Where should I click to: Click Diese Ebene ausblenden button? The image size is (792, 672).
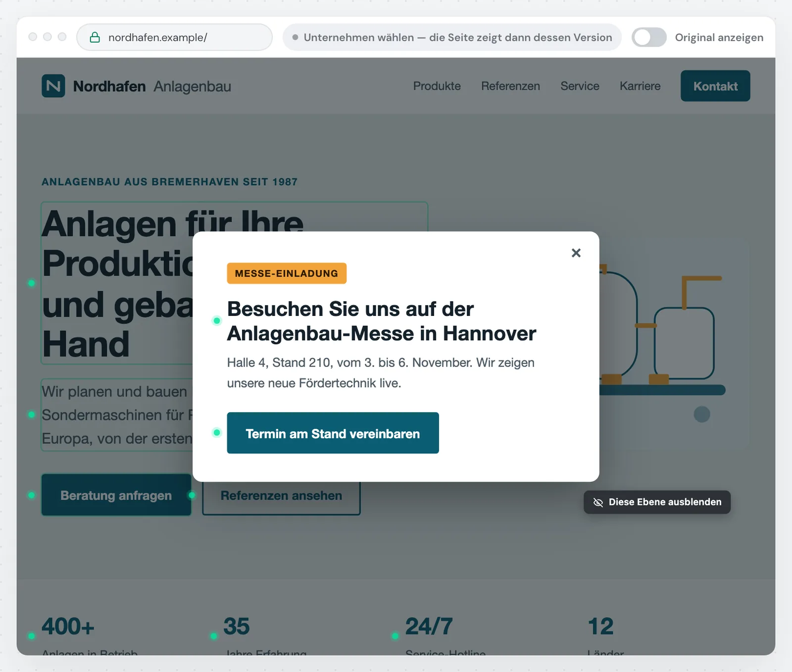(657, 502)
